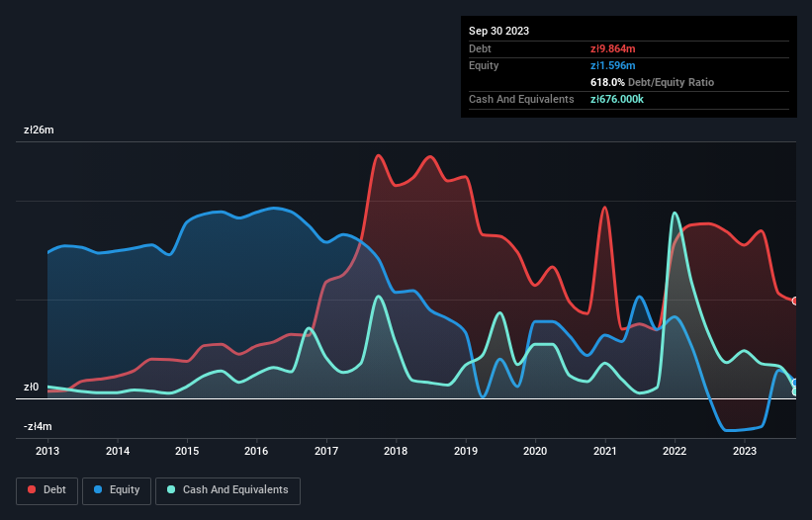This screenshot has width=812, height=520.
Task: Click the zł9.864m debt value
Action: (x=612, y=48)
